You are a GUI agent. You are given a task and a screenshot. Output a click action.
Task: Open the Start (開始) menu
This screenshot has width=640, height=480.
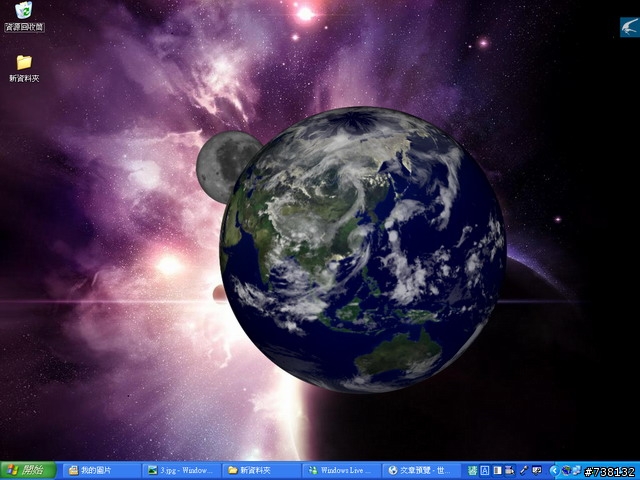(27, 470)
